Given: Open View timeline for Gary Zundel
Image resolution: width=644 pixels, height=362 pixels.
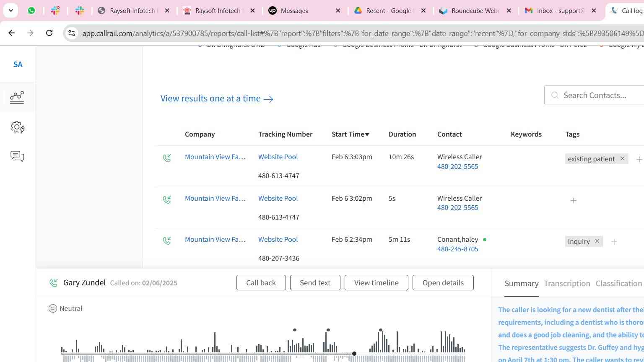Looking at the screenshot, I should point(376,282).
